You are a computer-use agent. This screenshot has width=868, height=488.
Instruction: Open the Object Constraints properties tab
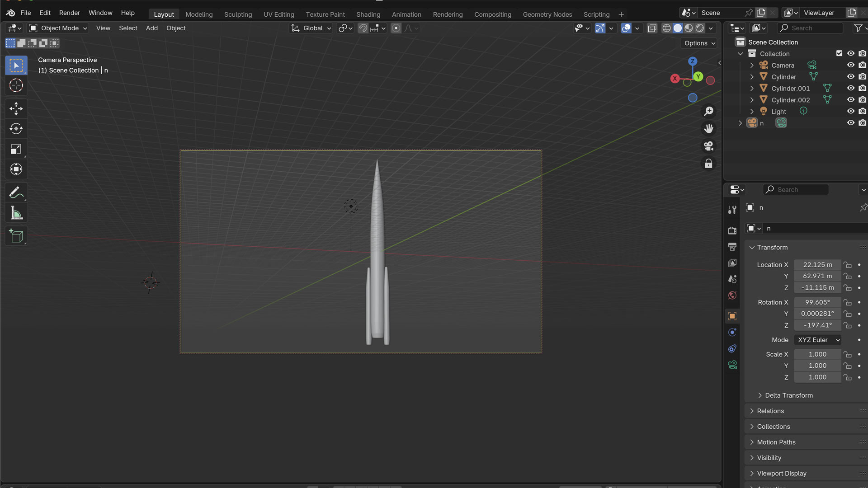pyautogui.click(x=732, y=348)
